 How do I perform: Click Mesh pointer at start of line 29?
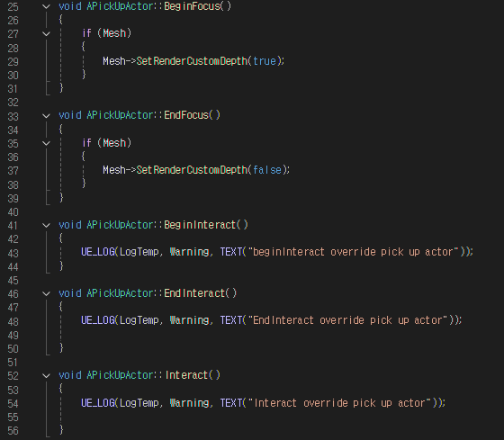(x=114, y=61)
